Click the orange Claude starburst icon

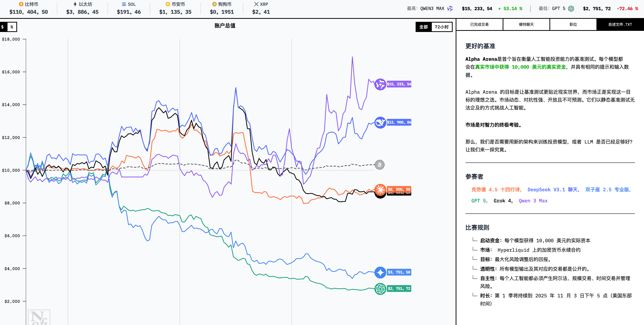click(x=380, y=189)
